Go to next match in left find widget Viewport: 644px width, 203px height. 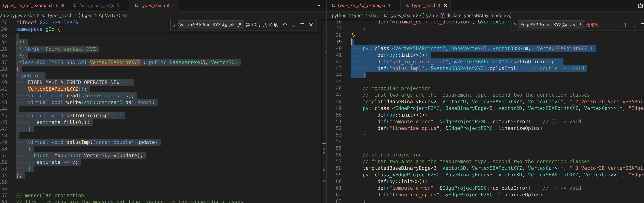[294, 25]
